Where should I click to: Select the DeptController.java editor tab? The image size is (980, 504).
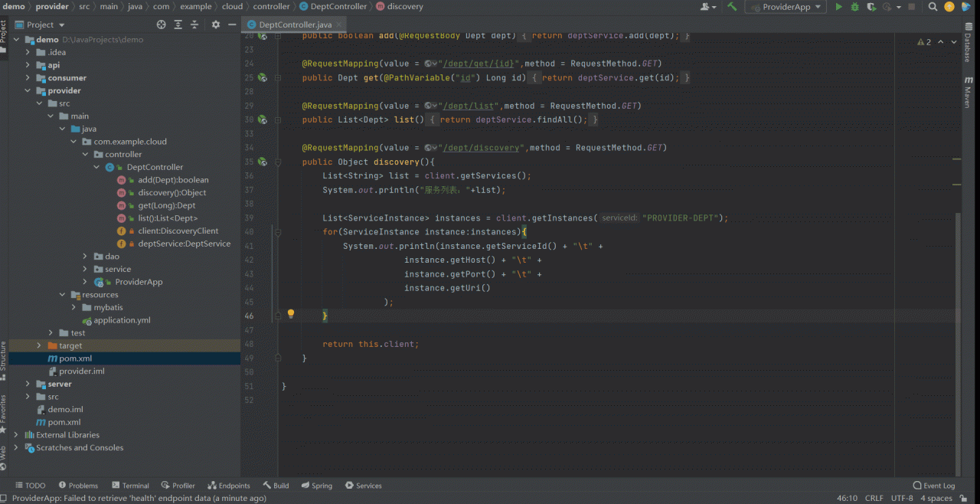(x=294, y=25)
